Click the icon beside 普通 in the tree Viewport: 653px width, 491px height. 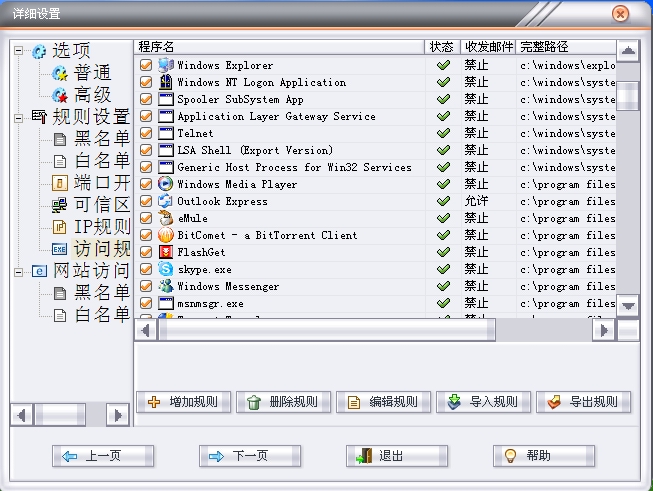tap(60, 73)
